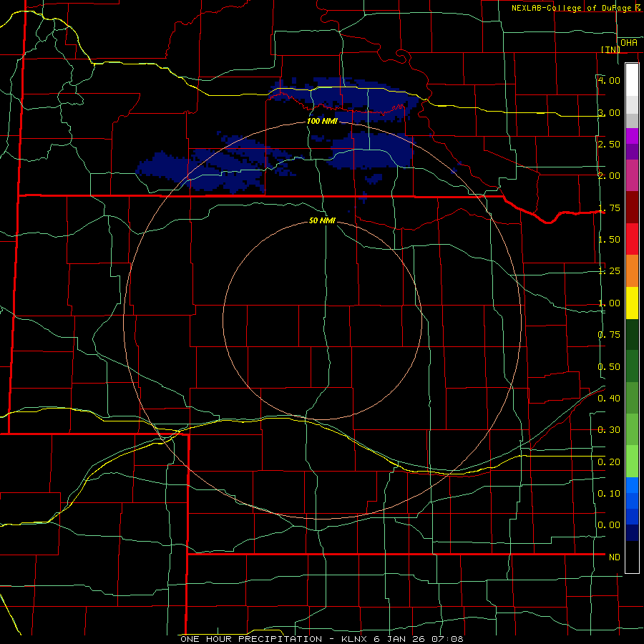Select the 0.30 legend value

point(609,430)
